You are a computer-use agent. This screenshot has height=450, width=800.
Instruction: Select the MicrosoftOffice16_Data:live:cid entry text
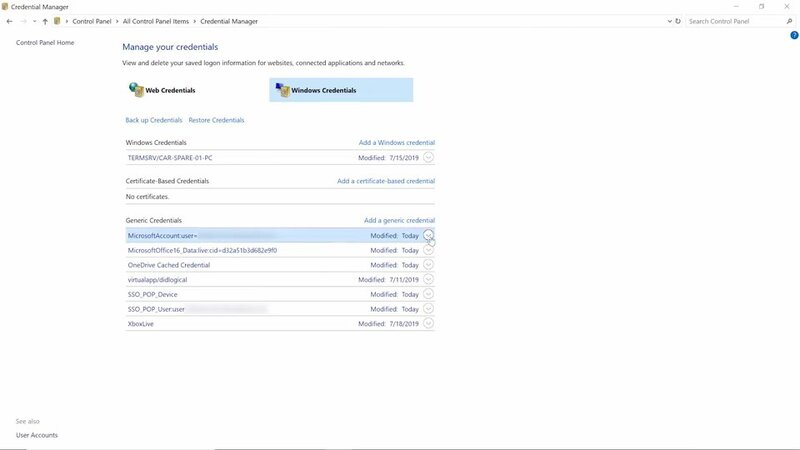202,251
